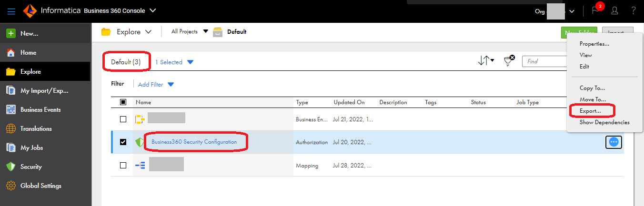Click the Description column header
The image size is (644, 206).
[393, 102]
